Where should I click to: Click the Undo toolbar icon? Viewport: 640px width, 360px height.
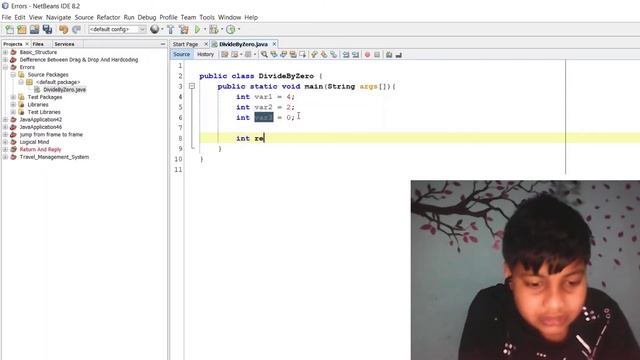(63, 29)
